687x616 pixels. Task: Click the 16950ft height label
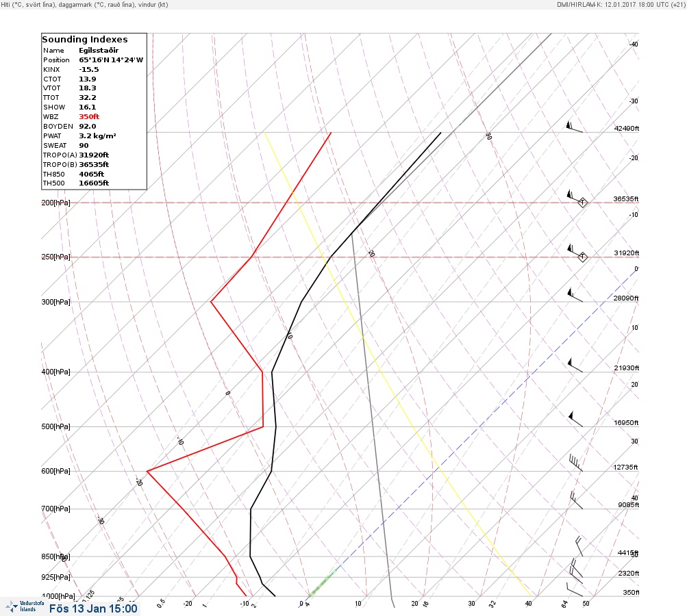626,422
